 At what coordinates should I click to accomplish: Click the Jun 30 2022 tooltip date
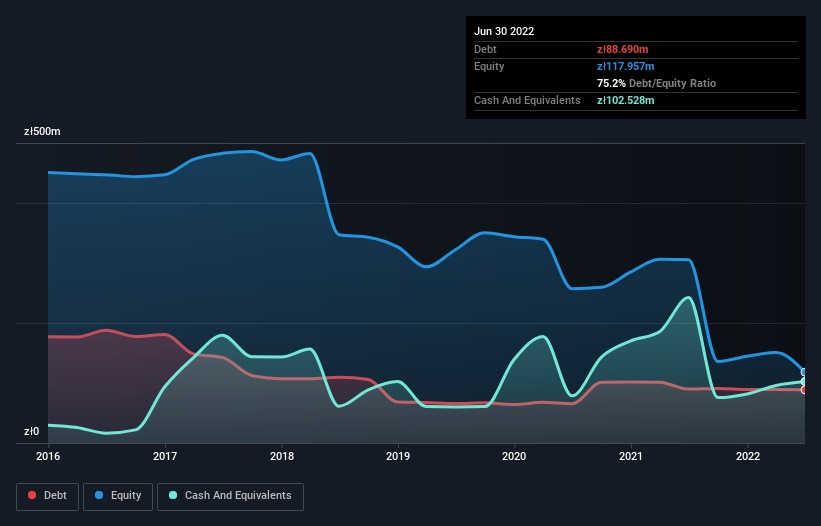[504, 31]
